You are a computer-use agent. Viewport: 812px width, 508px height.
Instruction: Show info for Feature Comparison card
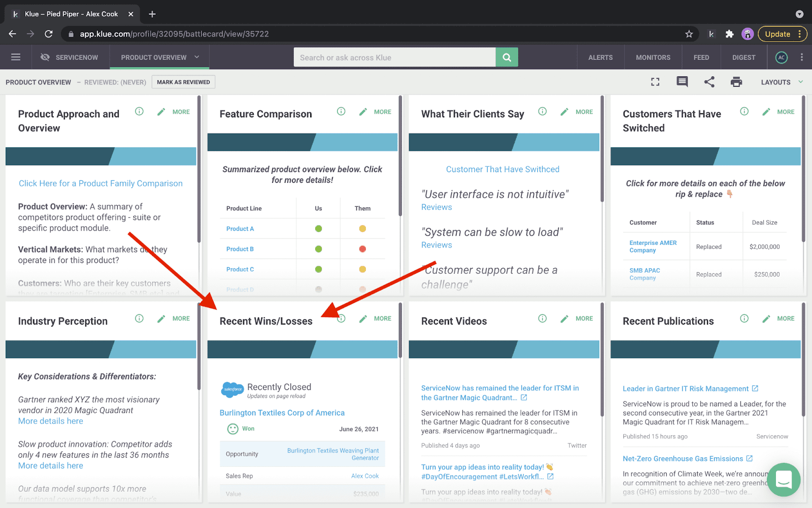[x=341, y=111]
